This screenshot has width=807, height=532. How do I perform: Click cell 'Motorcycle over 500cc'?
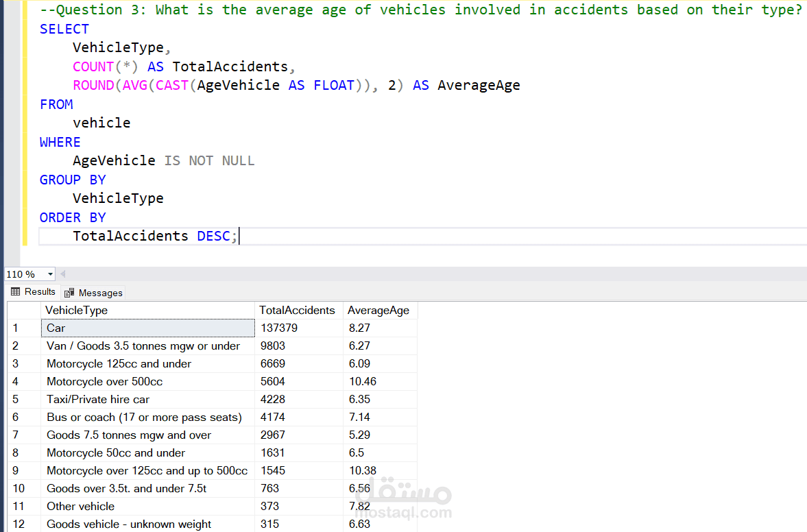[x=147, y=381]
